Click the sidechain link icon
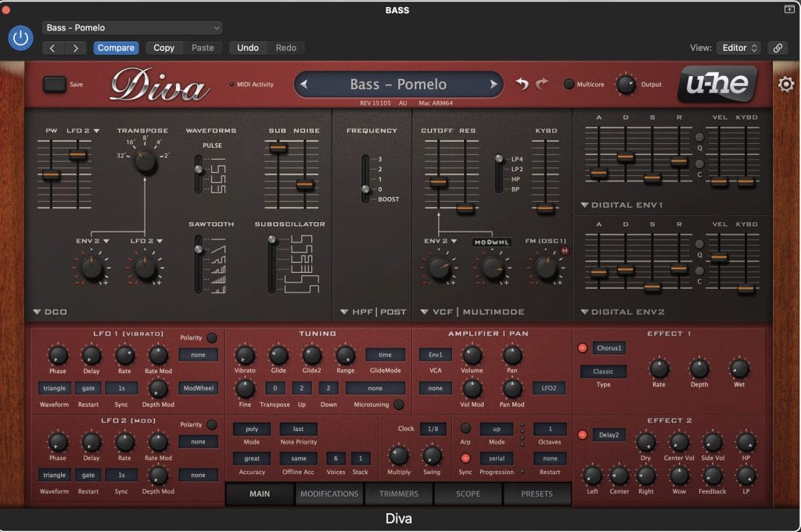Viewport: 801px width, 532px height. 777,48
